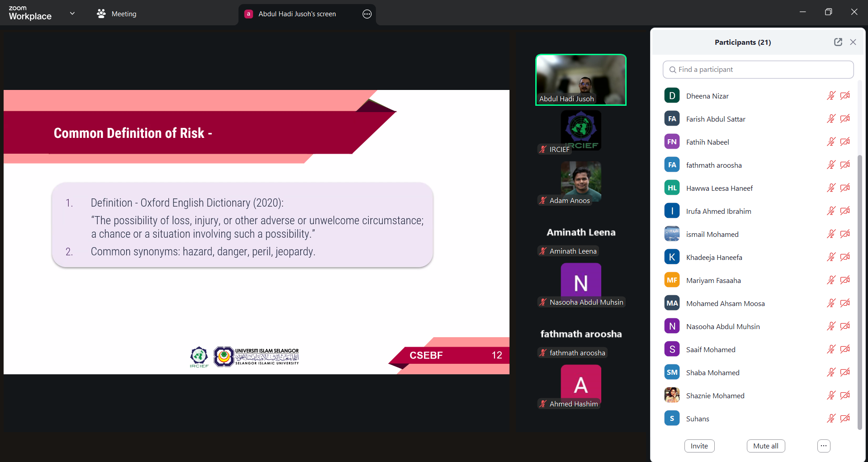
Task: Click the participants list scrollbar
Action: (x=860, y=289)
